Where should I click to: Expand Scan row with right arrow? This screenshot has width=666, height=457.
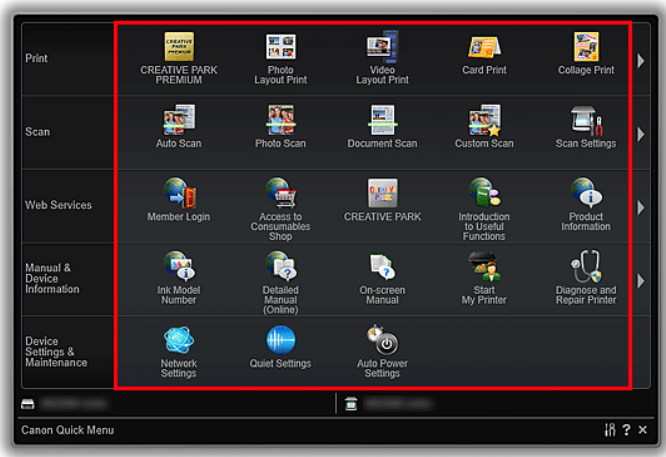(641, 134)
